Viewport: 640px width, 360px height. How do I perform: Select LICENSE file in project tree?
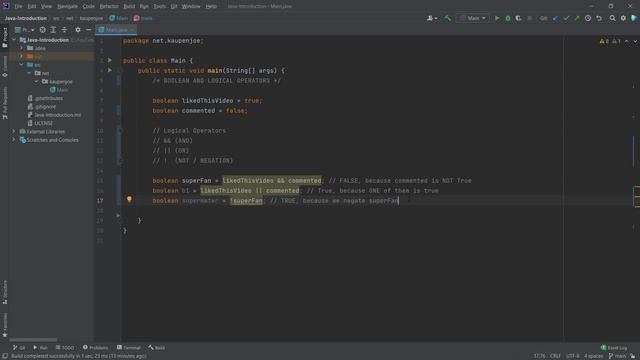(x=40, y=123)
